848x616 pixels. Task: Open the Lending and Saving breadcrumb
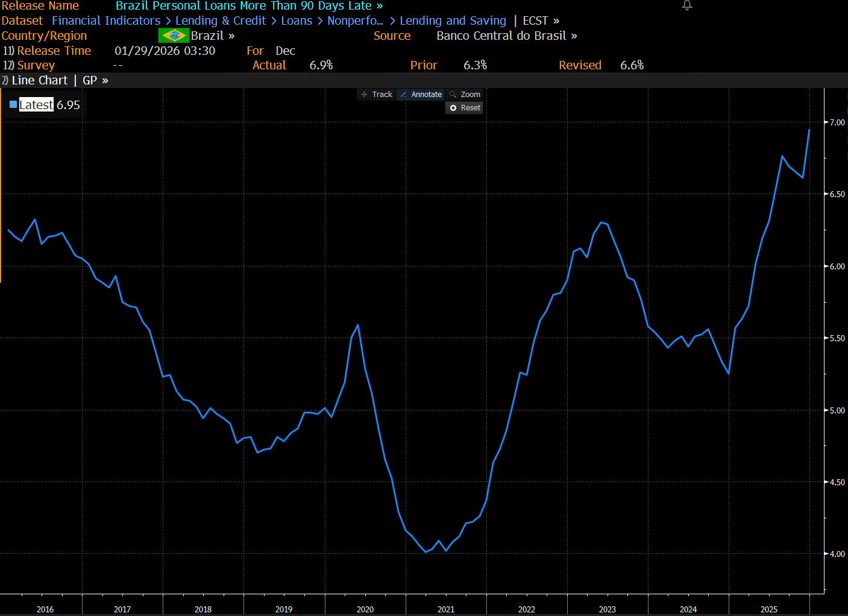[x=453, y=20]
